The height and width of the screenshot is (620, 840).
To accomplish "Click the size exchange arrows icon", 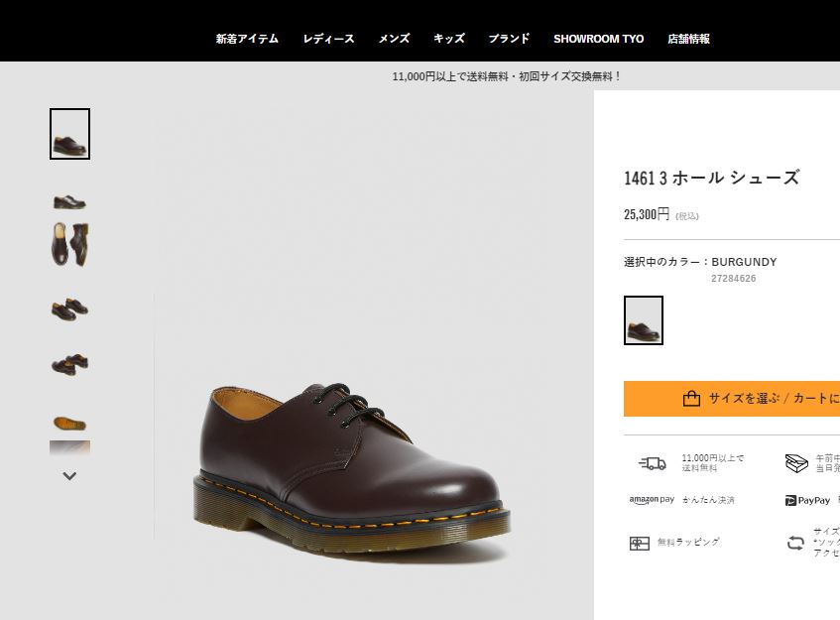I will click(x=793, y=543).
